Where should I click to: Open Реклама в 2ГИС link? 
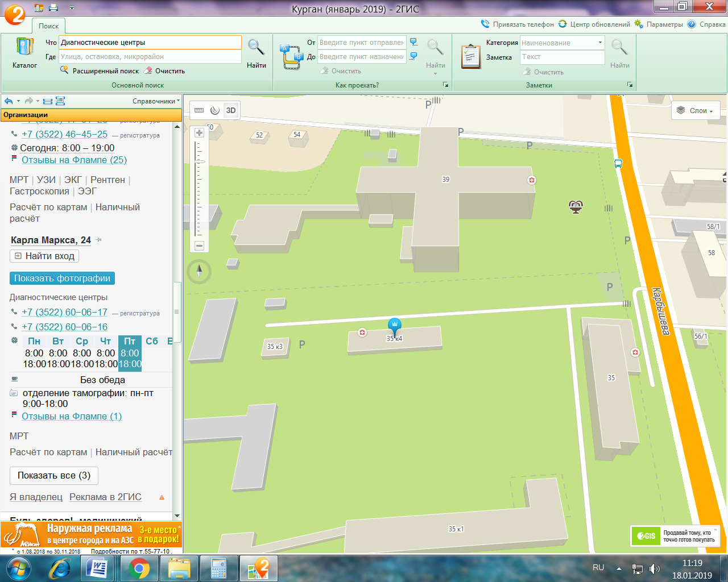pos(105,497)
